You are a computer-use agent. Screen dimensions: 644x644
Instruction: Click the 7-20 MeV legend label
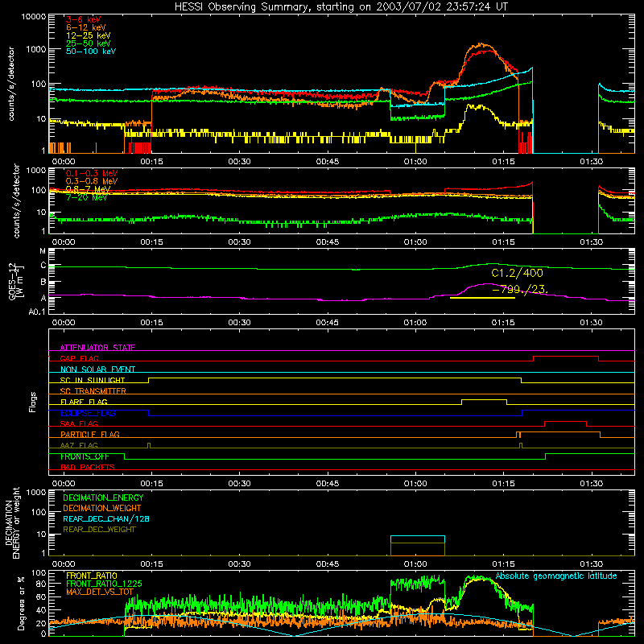click(87, 197)
